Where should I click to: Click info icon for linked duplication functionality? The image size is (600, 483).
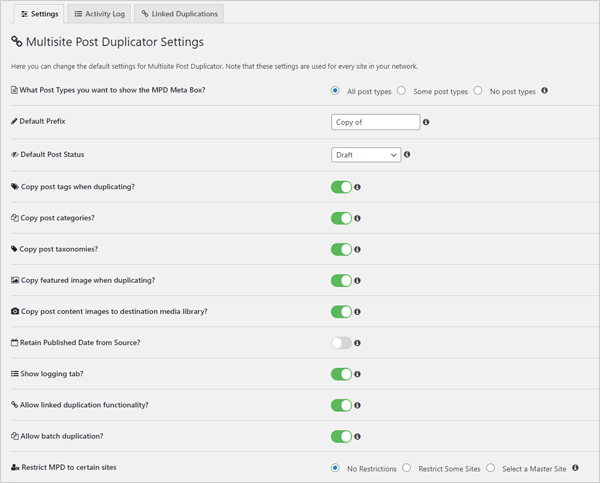pos(357,405)
